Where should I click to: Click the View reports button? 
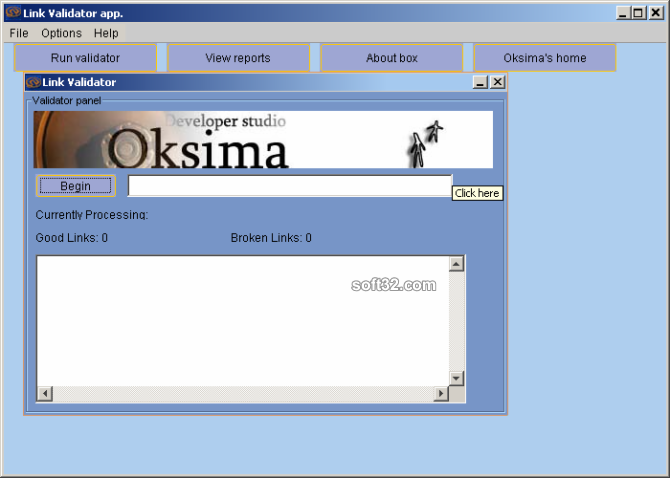(x=238, y=58)
